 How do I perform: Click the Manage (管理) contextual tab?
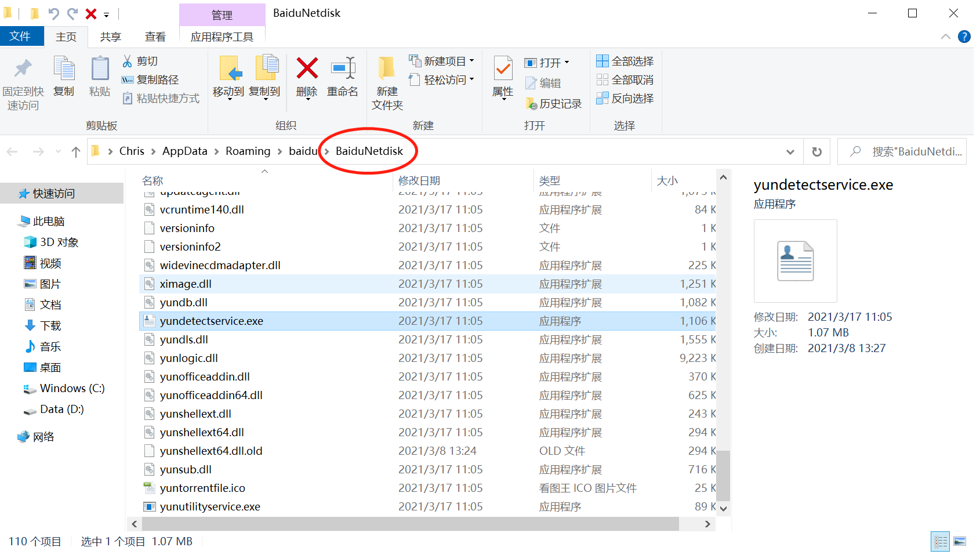point(222,15)
